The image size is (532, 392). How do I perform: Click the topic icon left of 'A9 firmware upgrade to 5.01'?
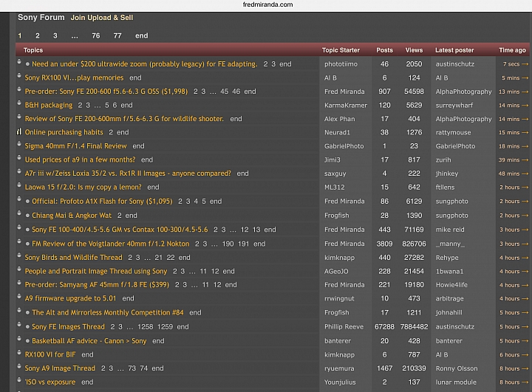(19, 296)
